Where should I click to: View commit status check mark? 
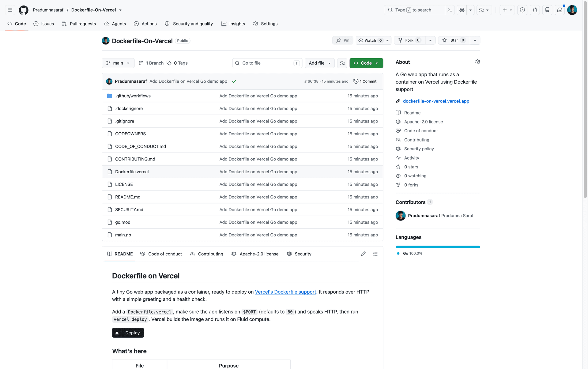point(234,81)
